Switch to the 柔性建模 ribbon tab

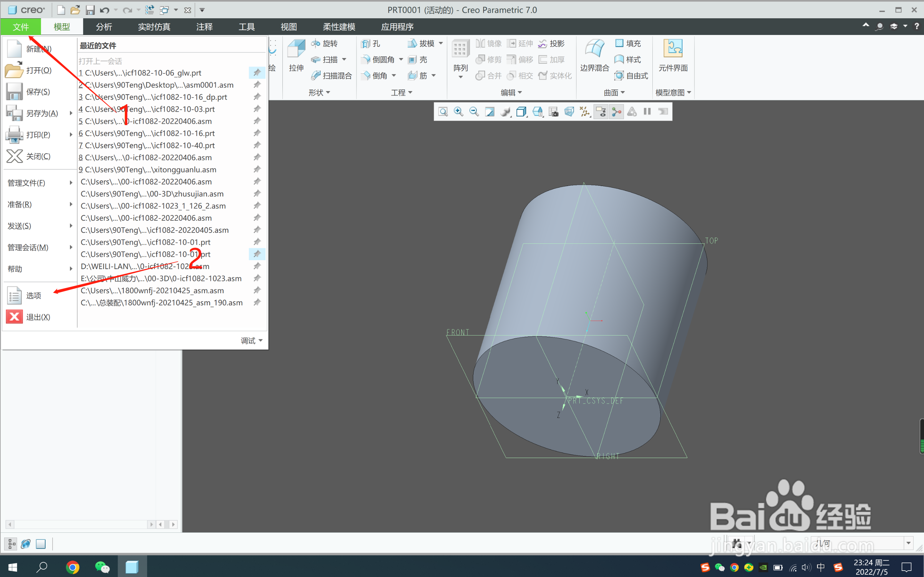339,27
